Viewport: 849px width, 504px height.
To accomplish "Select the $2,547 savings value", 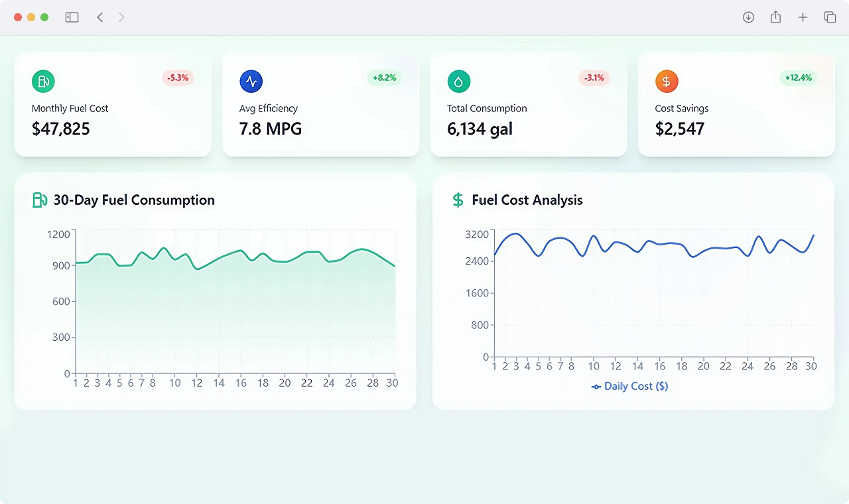I will click(680, 129).
